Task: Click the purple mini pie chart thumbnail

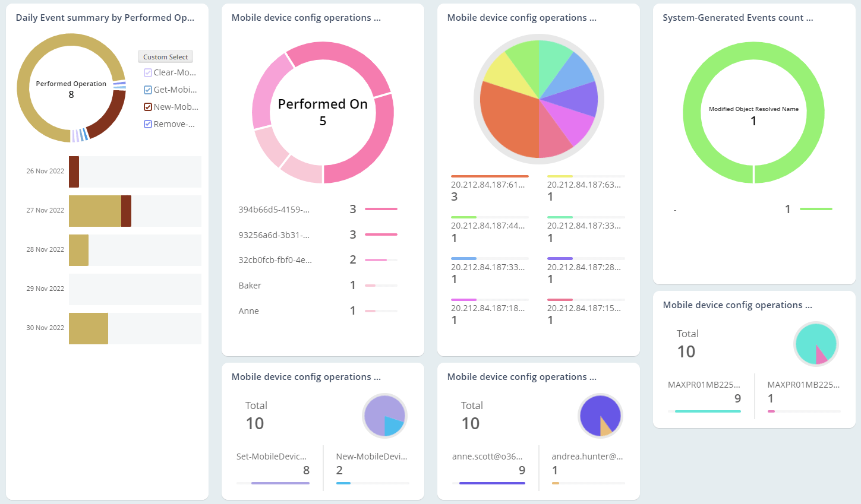Action: 384,416
